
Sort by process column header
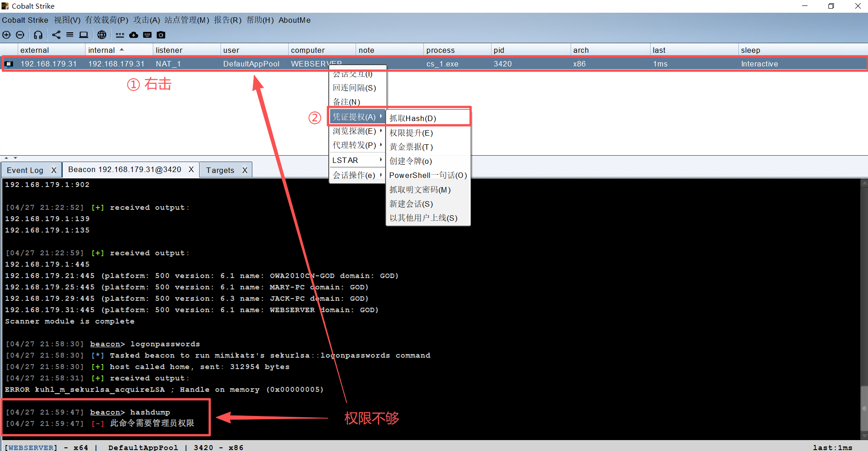457,50
